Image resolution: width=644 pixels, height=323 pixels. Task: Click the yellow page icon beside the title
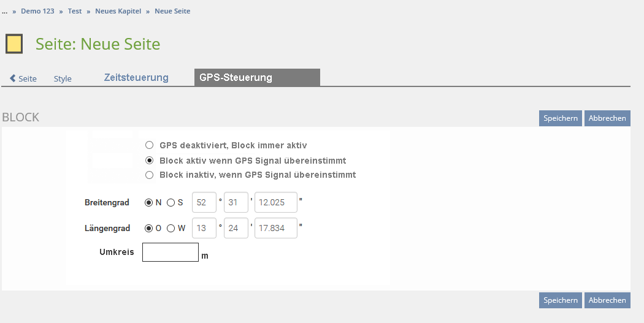tap(14, 44)
